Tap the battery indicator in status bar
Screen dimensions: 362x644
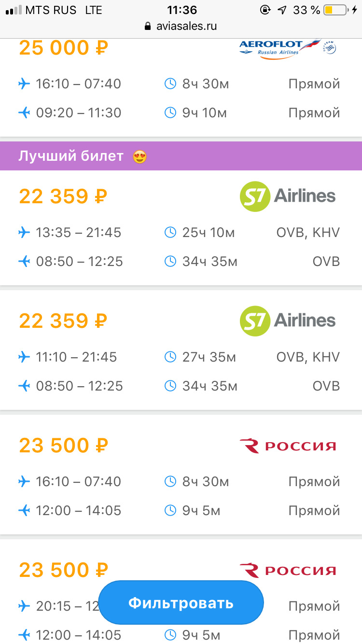(x=335, y=10)
